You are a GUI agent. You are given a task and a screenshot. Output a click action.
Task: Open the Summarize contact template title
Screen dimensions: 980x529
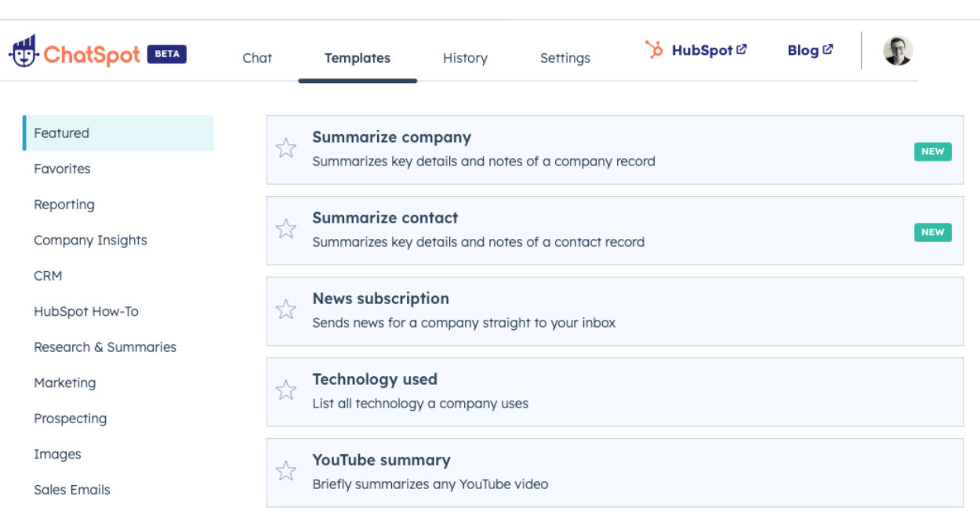point(385,218)
